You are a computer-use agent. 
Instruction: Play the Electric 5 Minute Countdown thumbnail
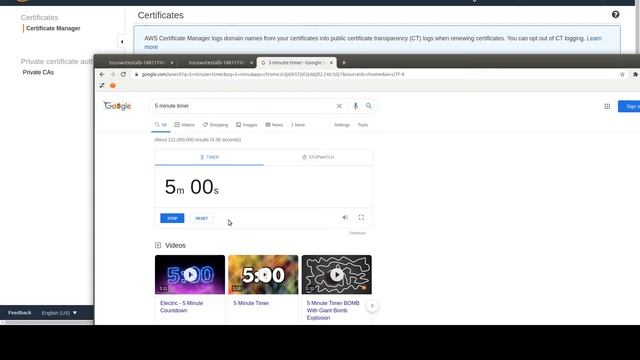[x=190, y=275]
